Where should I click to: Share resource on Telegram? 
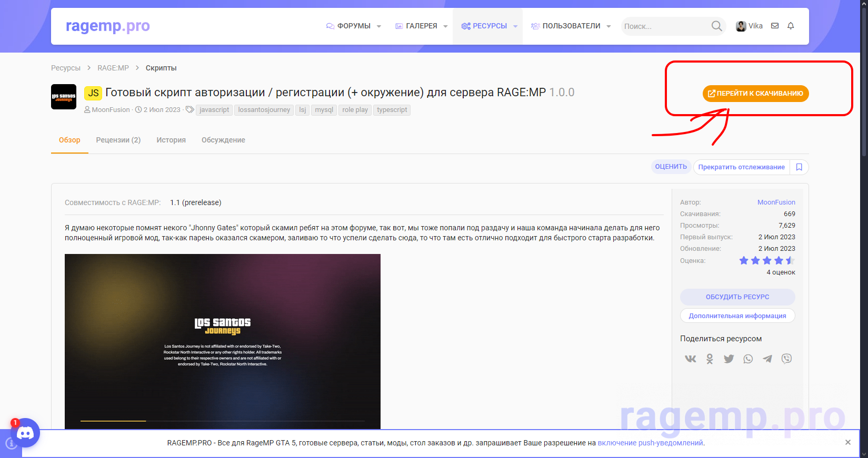(767, 359)
